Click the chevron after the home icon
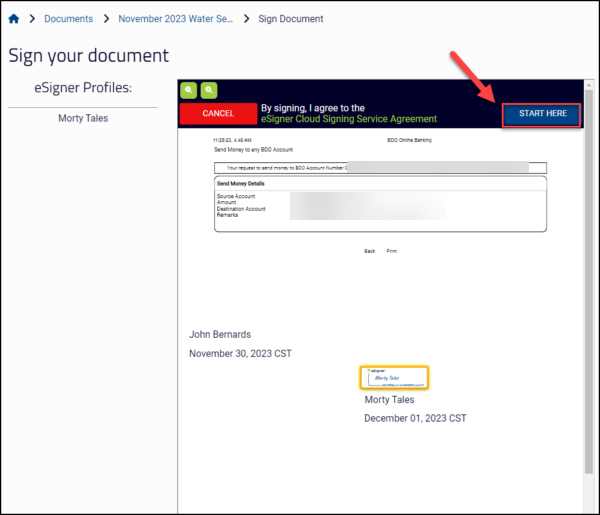 [31, 19]
